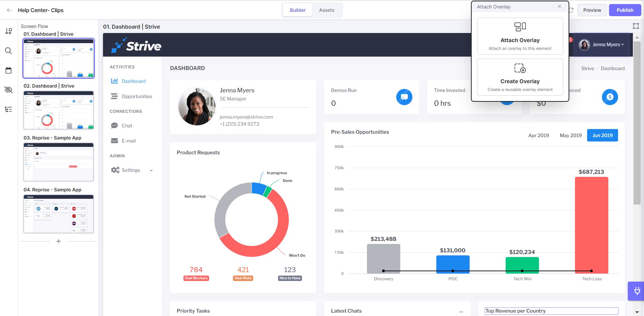Viewport: 644px width, 316px height.
Task: Click the red Tech Loss bar
Action: click(591, 225)
